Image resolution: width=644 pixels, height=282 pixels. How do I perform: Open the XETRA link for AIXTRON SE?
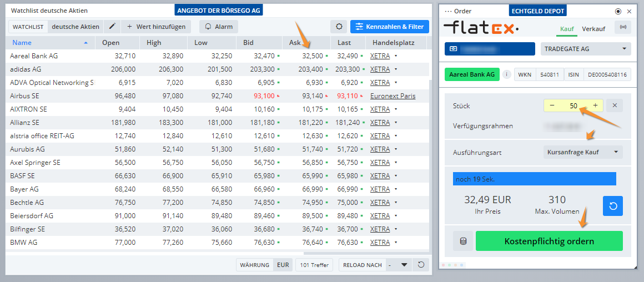[x=380, y=109]
